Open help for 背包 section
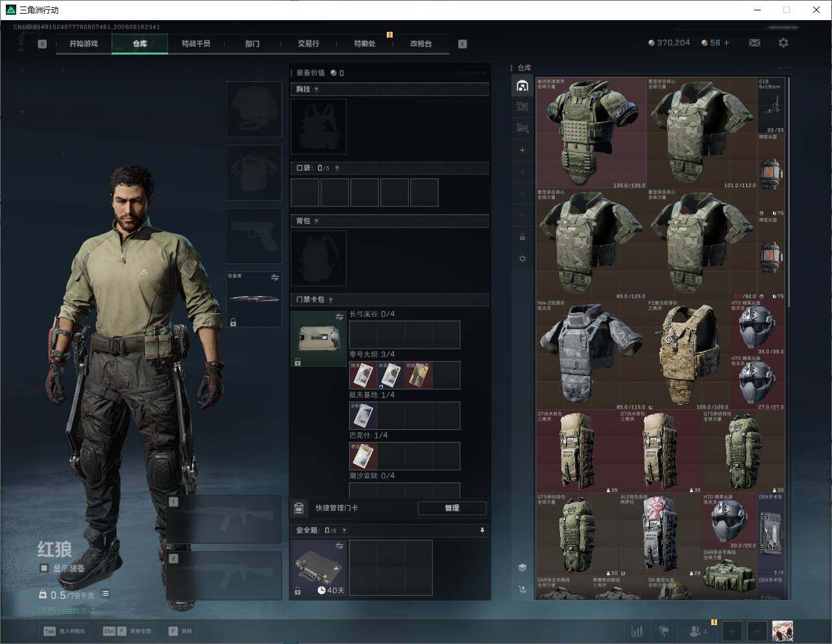Screen dimensions: 832x644 click(317, 221)
